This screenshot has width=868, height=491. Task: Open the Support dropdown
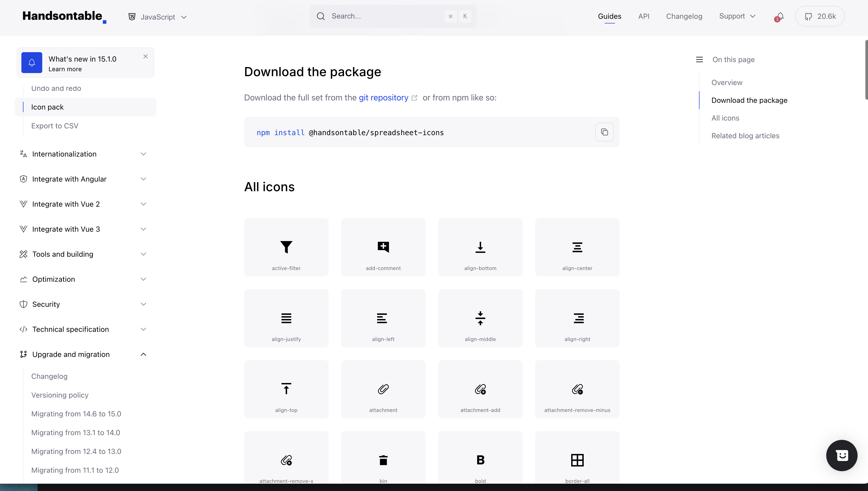pos(738,16)
